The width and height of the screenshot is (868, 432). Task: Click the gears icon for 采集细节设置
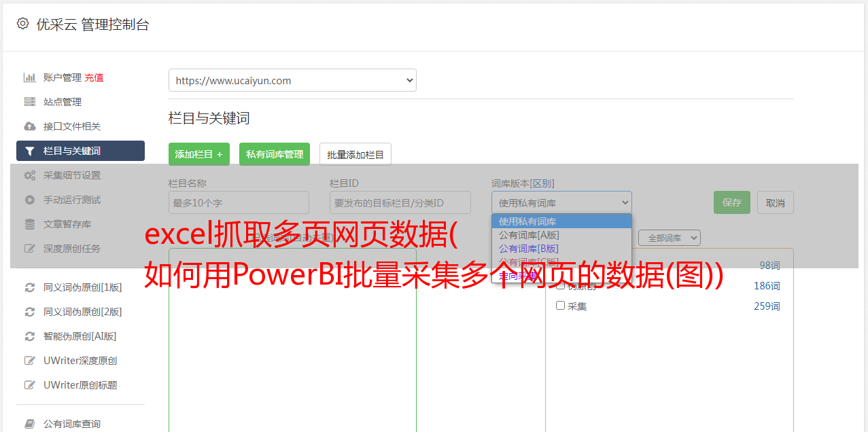point(30,175)
